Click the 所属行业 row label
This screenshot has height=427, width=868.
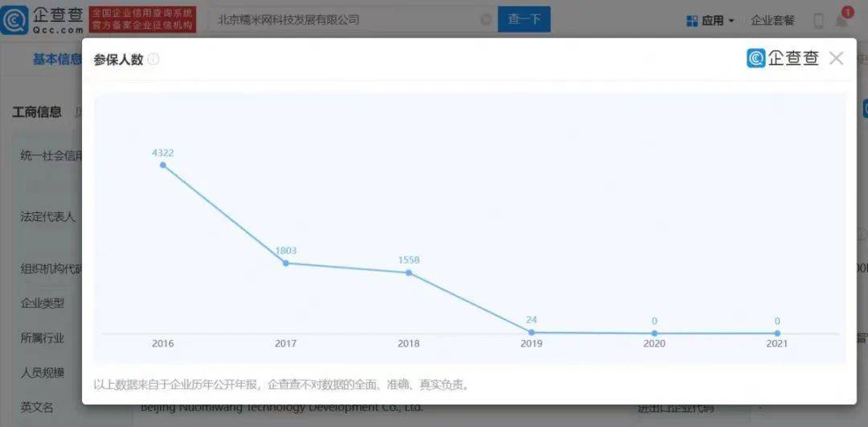coord(43,338)
